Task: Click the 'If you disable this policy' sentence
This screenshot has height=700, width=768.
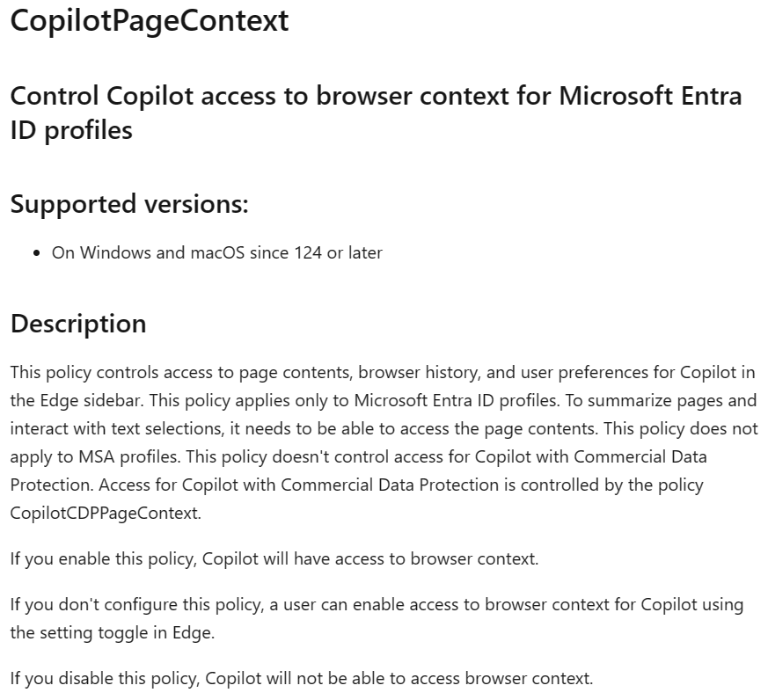Action: (302, 679)
